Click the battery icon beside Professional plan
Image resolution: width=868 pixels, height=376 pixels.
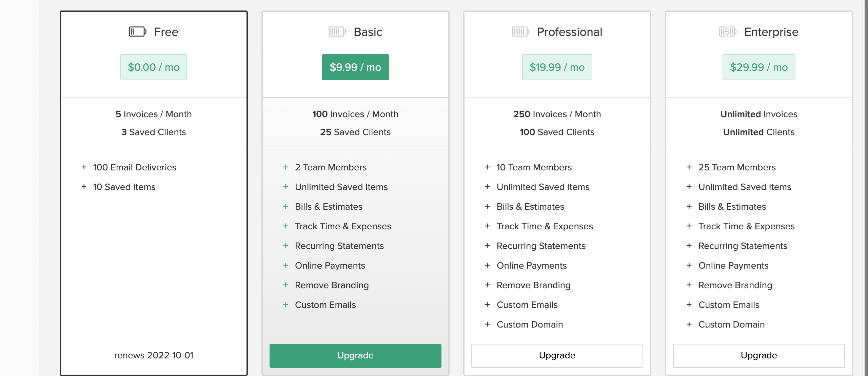click(520, 32)
